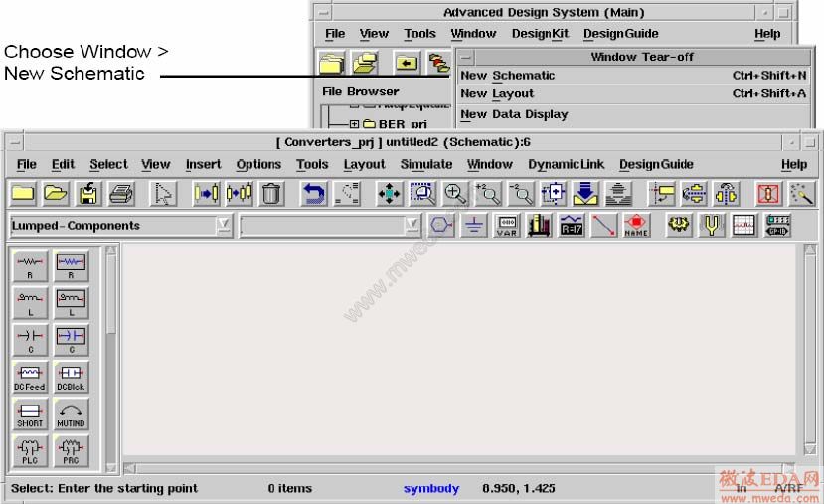Add a wire label with the NAME icon
824x504 pixels.
point(636,225)
